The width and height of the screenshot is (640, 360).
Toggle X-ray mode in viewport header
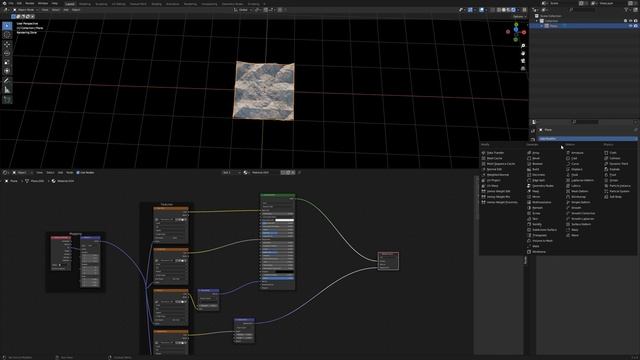[492, 10]
